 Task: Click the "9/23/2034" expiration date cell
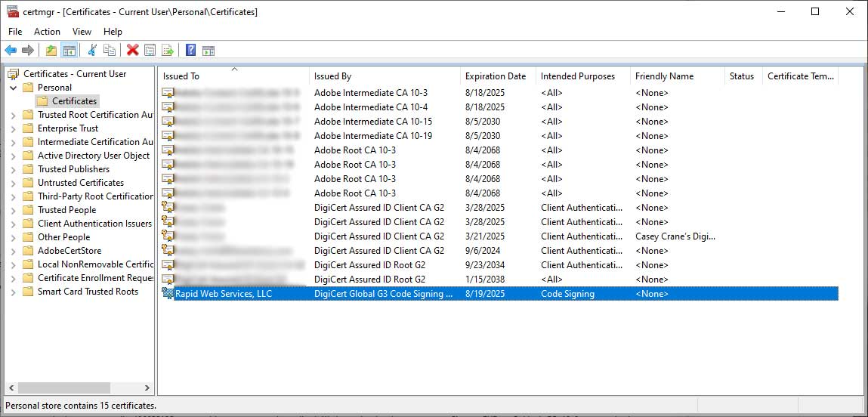pos(485,264)
